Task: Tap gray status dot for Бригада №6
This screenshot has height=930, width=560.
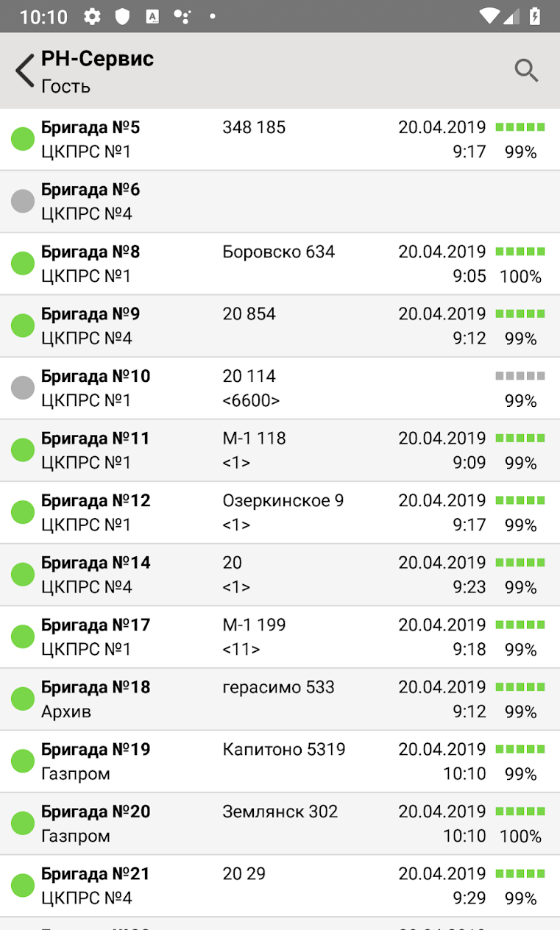Action: 23,201
